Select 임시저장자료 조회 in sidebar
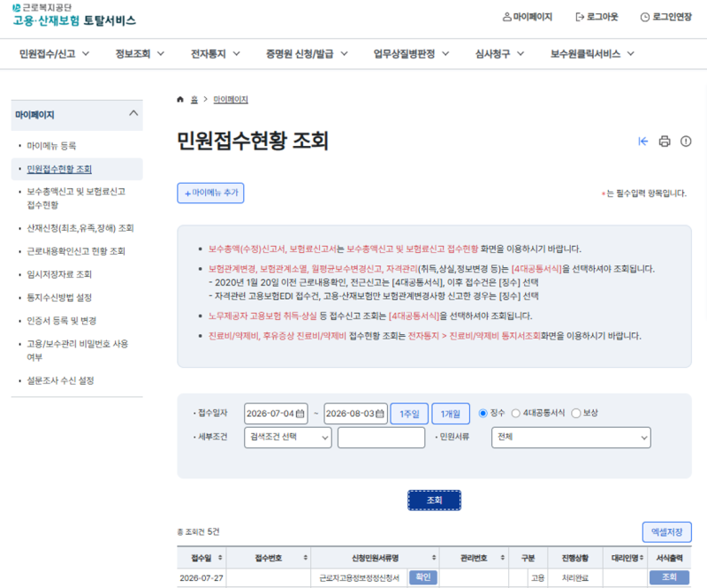 tap(59, 274)
